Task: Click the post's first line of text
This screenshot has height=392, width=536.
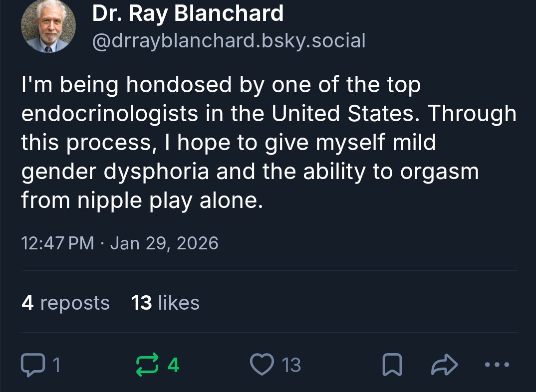Action: coord(221,85)
